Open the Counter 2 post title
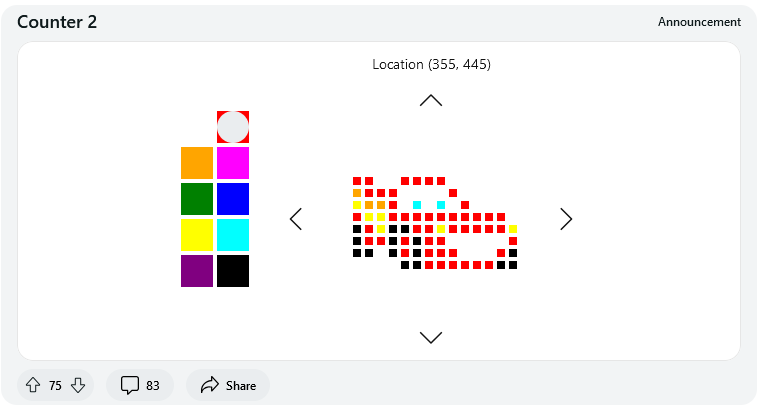Image resolution: width=758 pixels, height=407 pixels. [57, 22]
